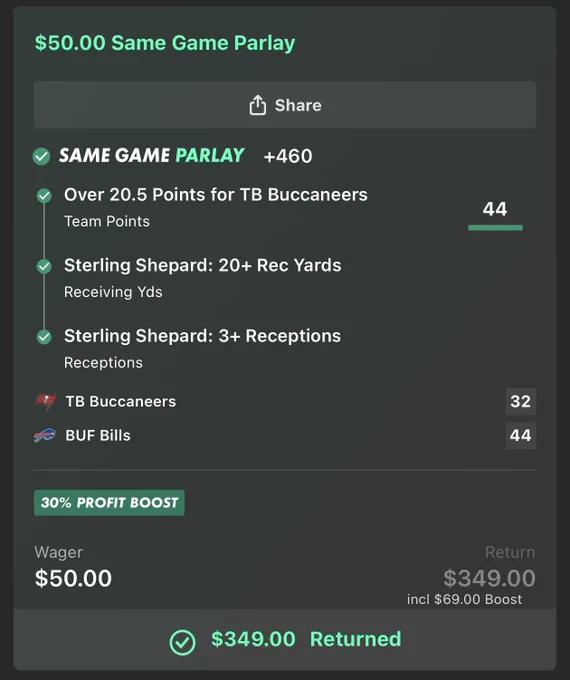Open the $50.00 Same Game Parlay title
Screen dimensions: 570x680
[165, 43]
